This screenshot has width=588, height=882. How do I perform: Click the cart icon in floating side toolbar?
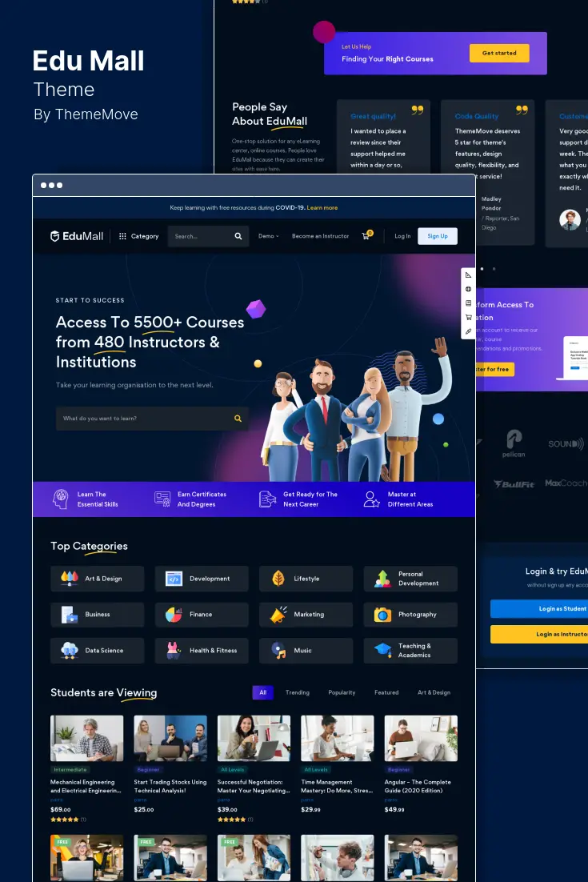(468, 317)
